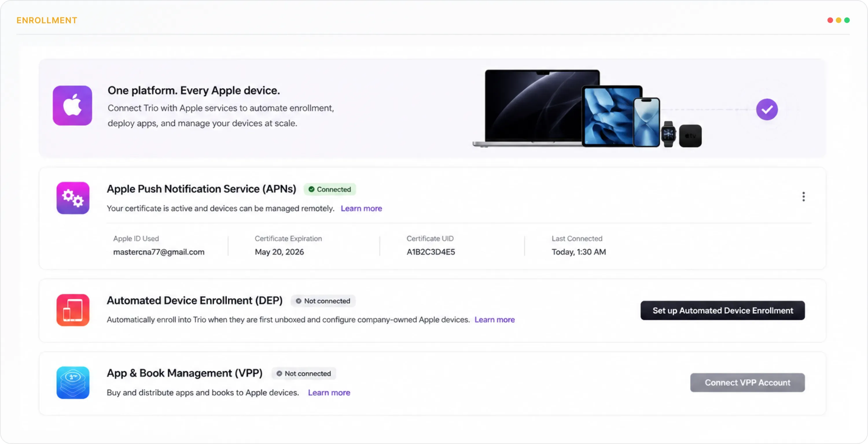Screen dimensions: 868x444
Task: Click the VPP Not connected status badge
Action: click(304, 373)
